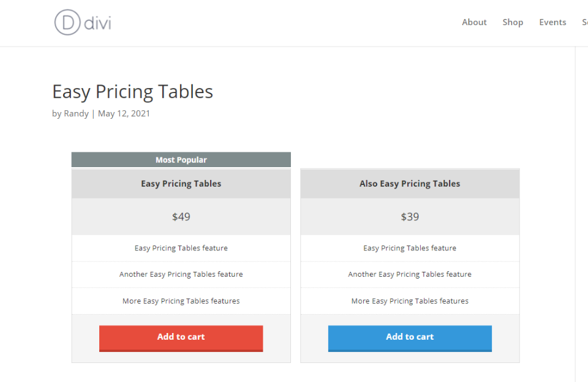Click the $39 price cell
The width and height of the screenshot is (588, 382).
[409, 216]
